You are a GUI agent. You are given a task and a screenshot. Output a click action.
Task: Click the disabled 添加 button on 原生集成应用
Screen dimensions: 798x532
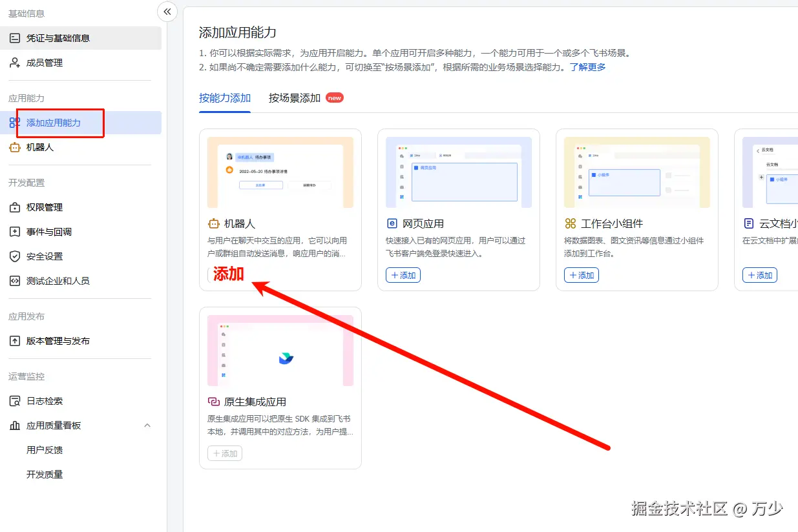[x=225, y=453]
